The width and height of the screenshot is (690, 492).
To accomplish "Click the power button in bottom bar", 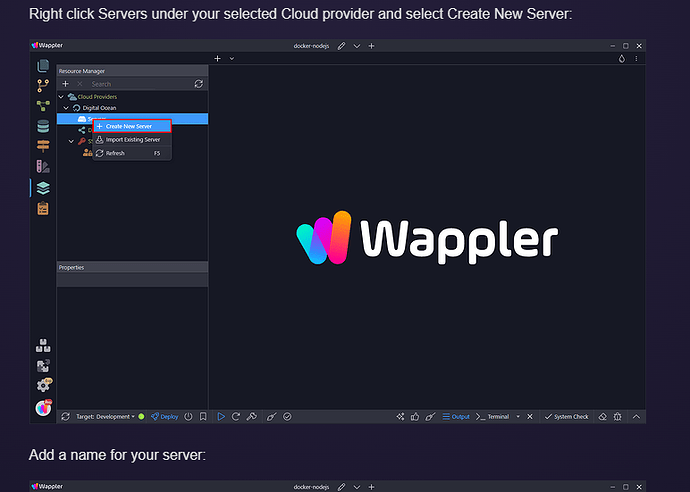I will click(188, 416).
